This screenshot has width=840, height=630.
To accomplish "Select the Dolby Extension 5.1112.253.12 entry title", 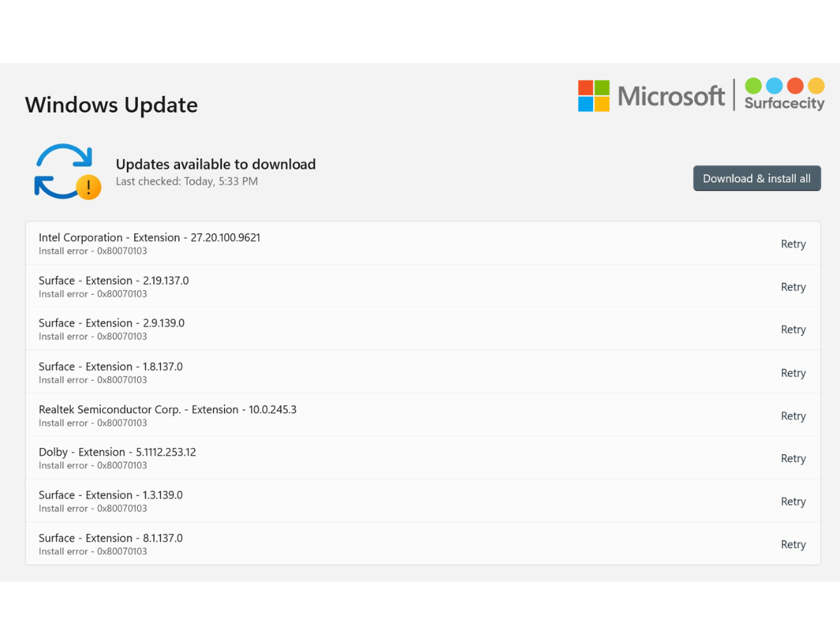I will 117,452.
